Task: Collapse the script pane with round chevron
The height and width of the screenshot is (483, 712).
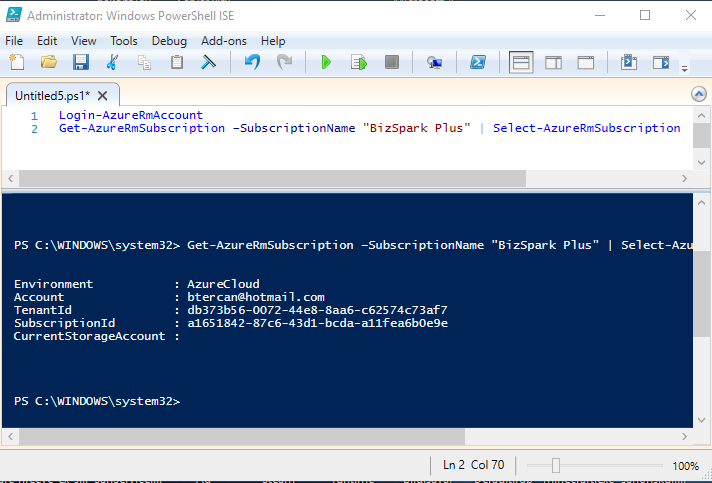Action: [699, 94]
